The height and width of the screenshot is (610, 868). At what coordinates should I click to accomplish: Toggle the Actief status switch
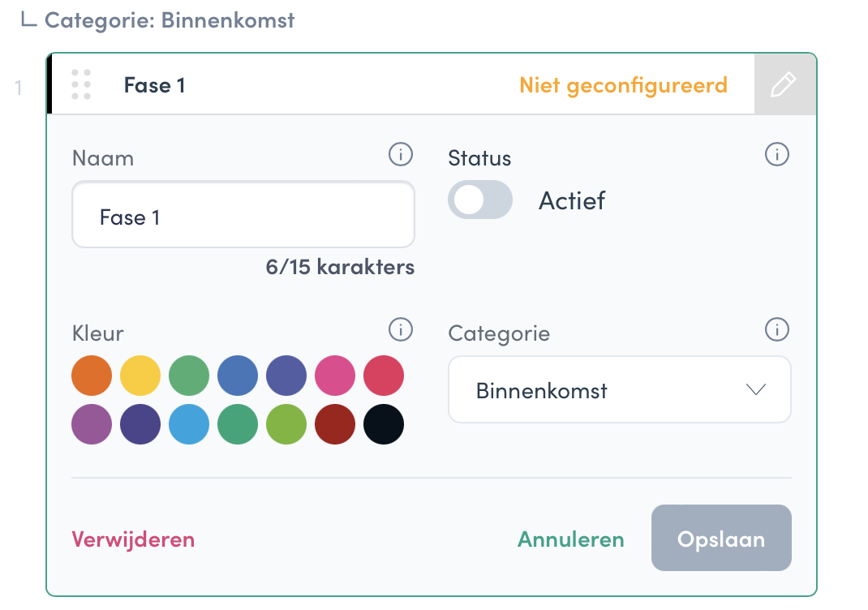coord(480,200)
